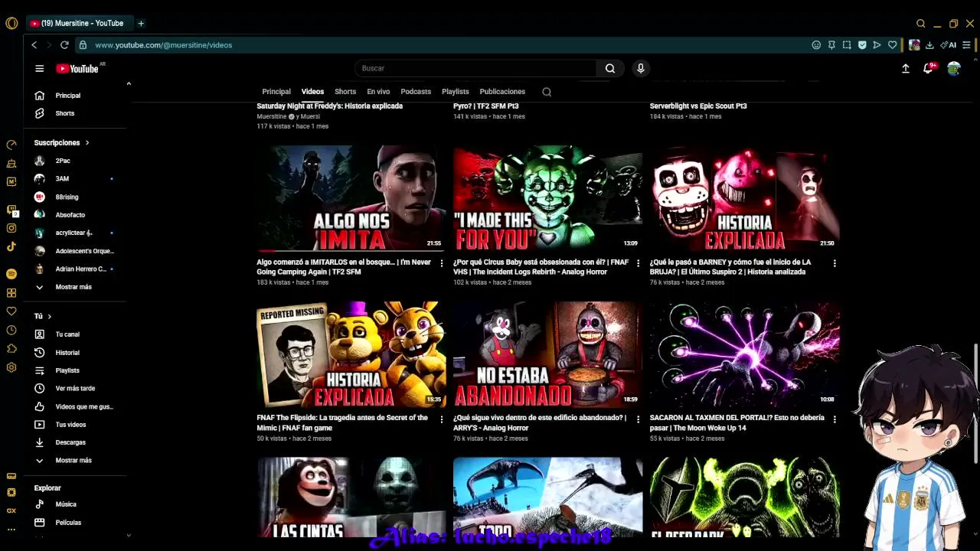Open Opera Easy Setup sliders icon

coord(966,45)
